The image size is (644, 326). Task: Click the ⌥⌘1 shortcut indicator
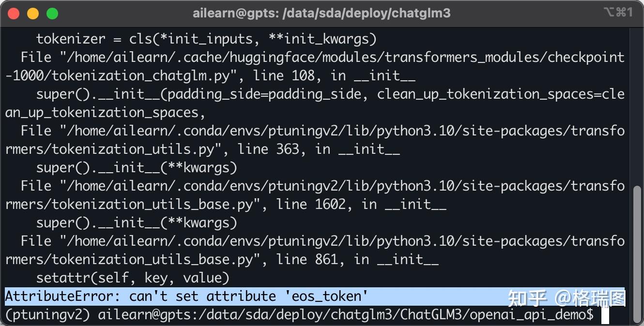(618, 13)
